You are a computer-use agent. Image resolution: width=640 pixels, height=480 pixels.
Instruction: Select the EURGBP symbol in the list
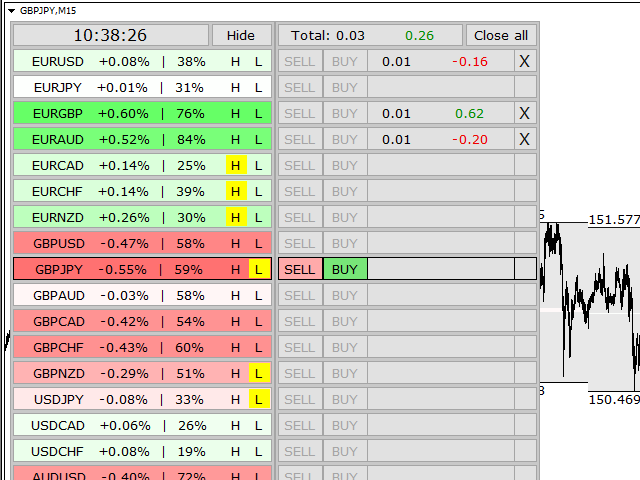58,113
